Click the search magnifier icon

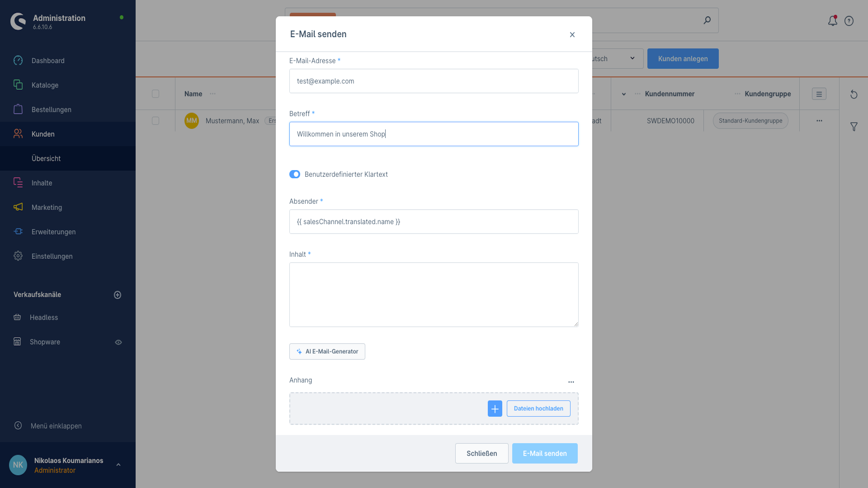pos(707,20)
